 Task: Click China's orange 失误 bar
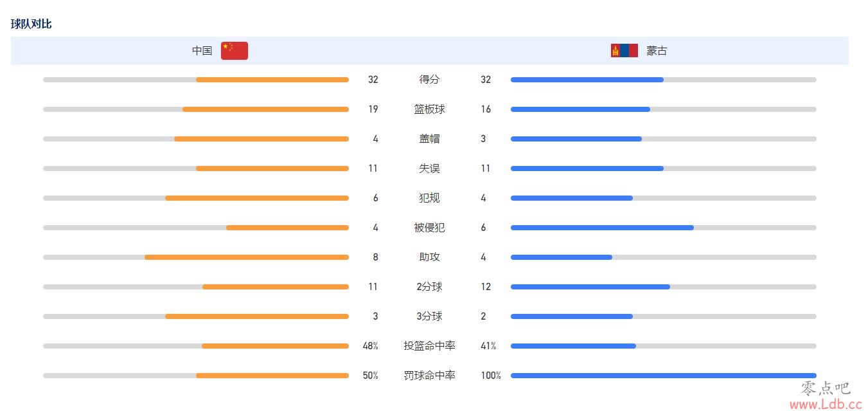[272, 169]
